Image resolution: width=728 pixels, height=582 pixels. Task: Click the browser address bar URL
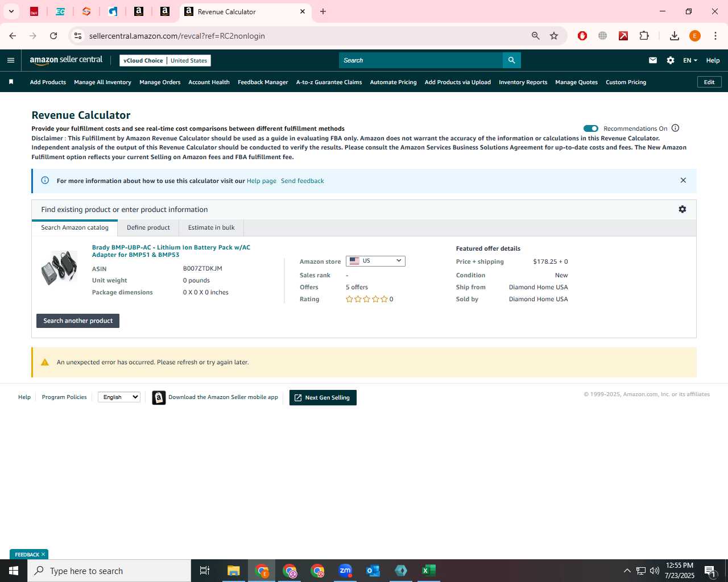point(177,36)
